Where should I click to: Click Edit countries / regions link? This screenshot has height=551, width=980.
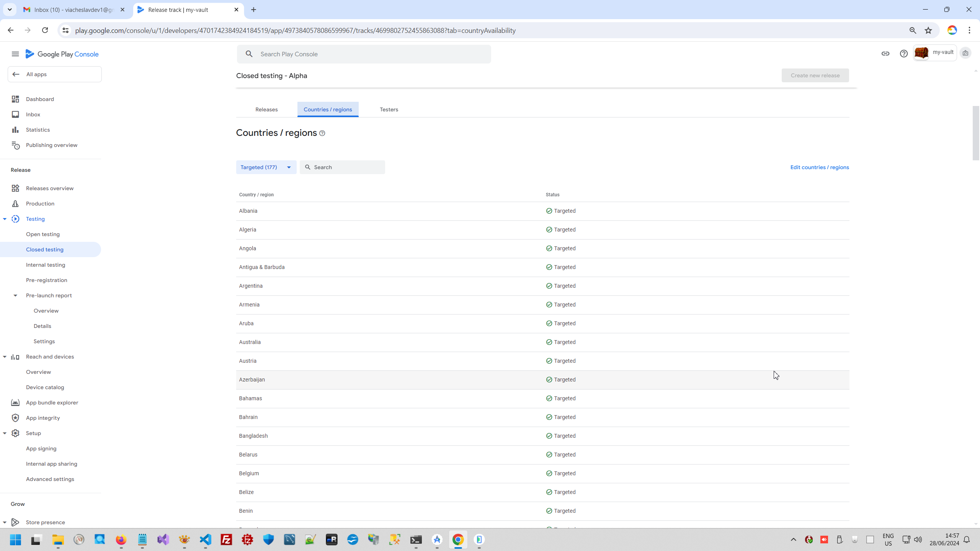[820, 167]
